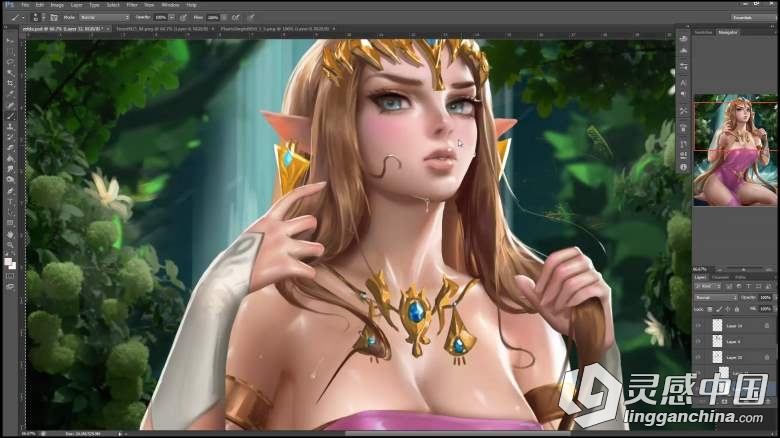The height and width of the screenshot is (438, 780).
Task: Click the Layer 14 thumbnail
Action: (717, 325)
